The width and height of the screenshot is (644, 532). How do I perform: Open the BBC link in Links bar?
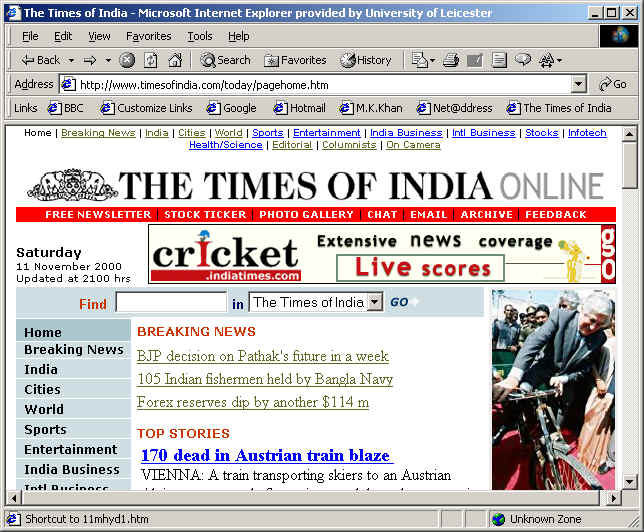click(66, 108)
